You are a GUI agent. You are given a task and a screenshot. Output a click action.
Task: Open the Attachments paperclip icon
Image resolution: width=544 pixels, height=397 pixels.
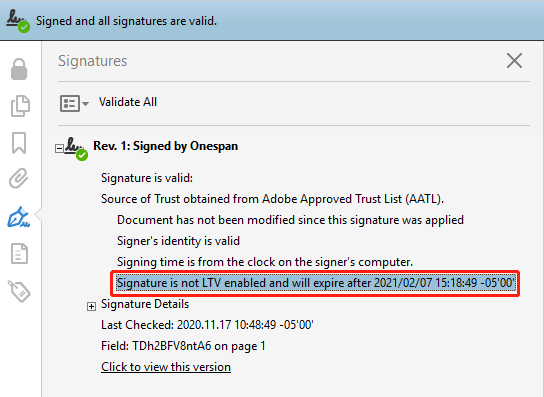[x=19, y=179]
